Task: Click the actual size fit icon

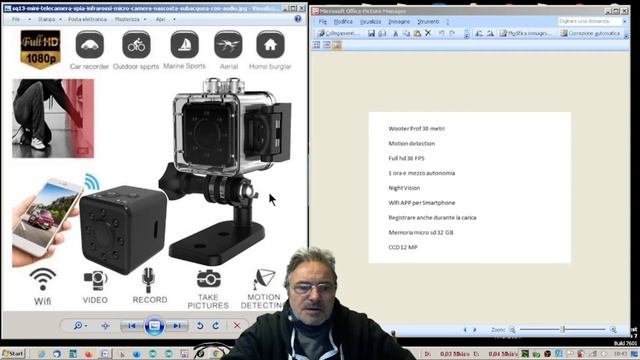Action: [x=105, y=325]
